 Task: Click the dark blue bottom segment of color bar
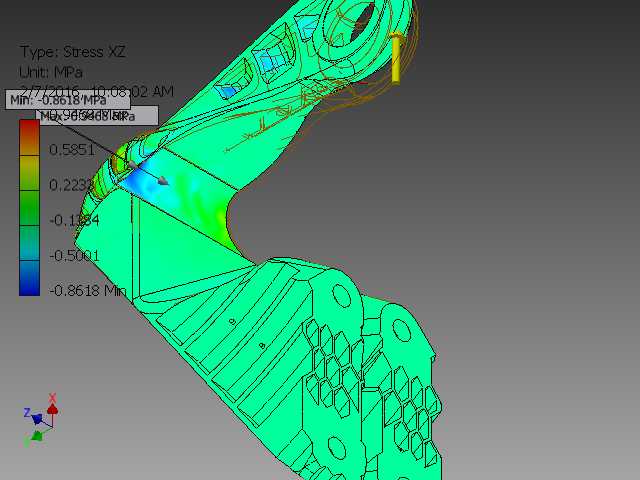[x=29, y=278]
